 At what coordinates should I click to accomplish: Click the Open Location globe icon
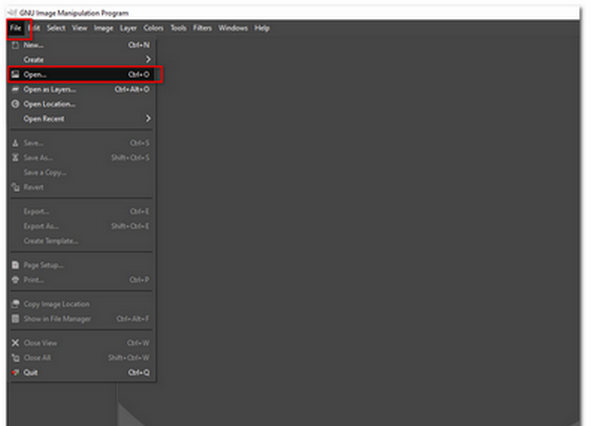click(x=15, y=104)
